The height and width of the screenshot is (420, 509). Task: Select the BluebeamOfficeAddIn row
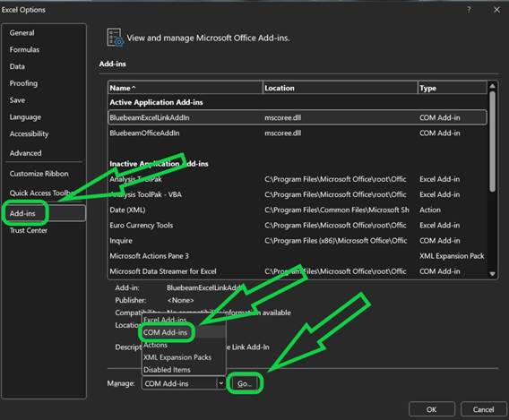point(298,133)
